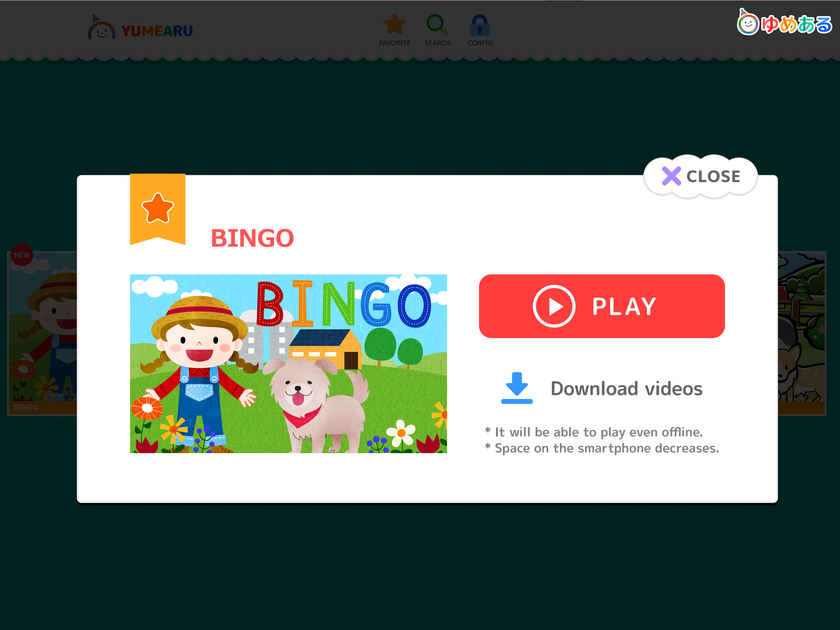Click the FAVORITE label in header

pos(394,43)
